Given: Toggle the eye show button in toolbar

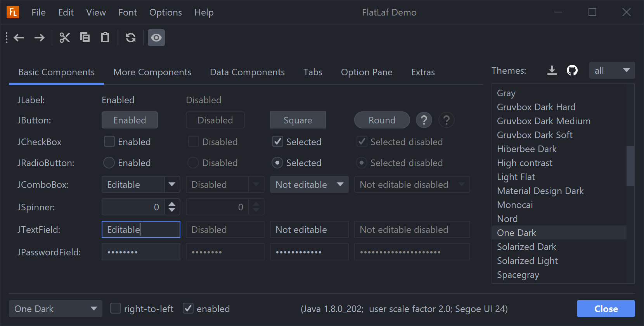Looking at the screenshot, I should tap(156, 38).
